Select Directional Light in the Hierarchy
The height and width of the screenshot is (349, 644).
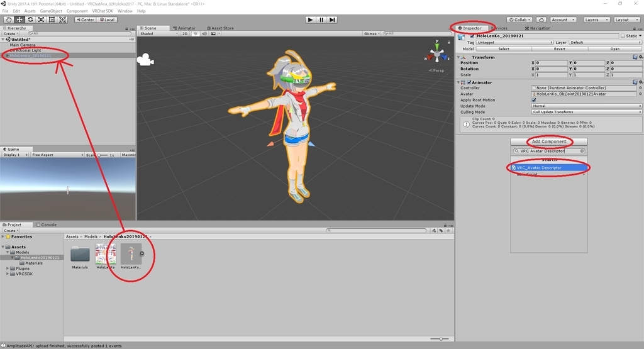(25, 50)
